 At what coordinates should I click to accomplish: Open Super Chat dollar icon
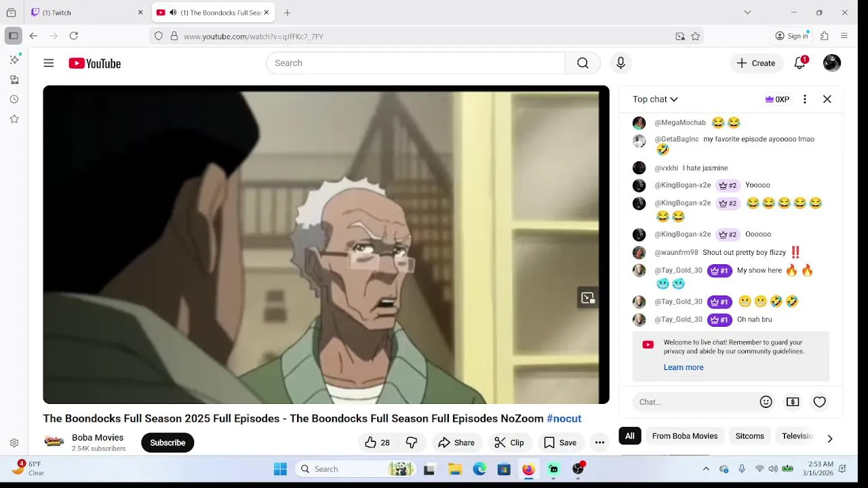793,402
